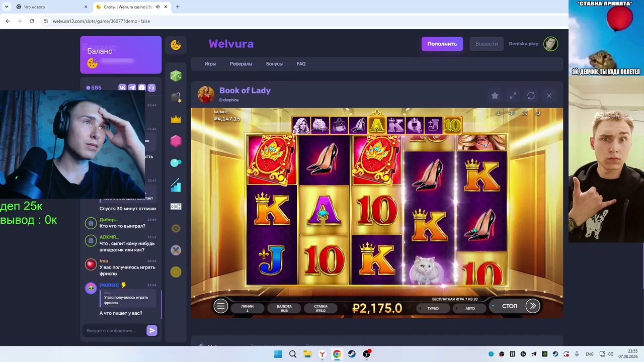The image size is (644, 362).
Task: Open the Валюта RUB currency selector
Action: pyautogui.click(x=284, y=308)
